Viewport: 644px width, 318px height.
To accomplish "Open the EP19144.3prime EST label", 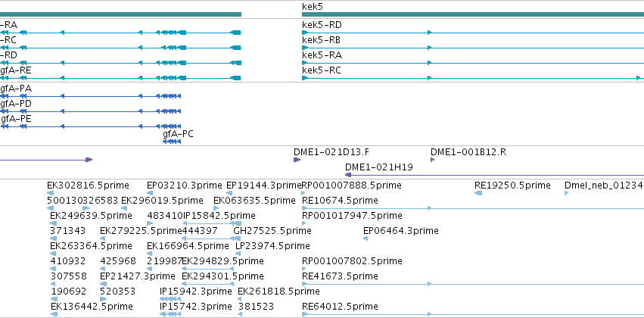I will pos(264,185).
